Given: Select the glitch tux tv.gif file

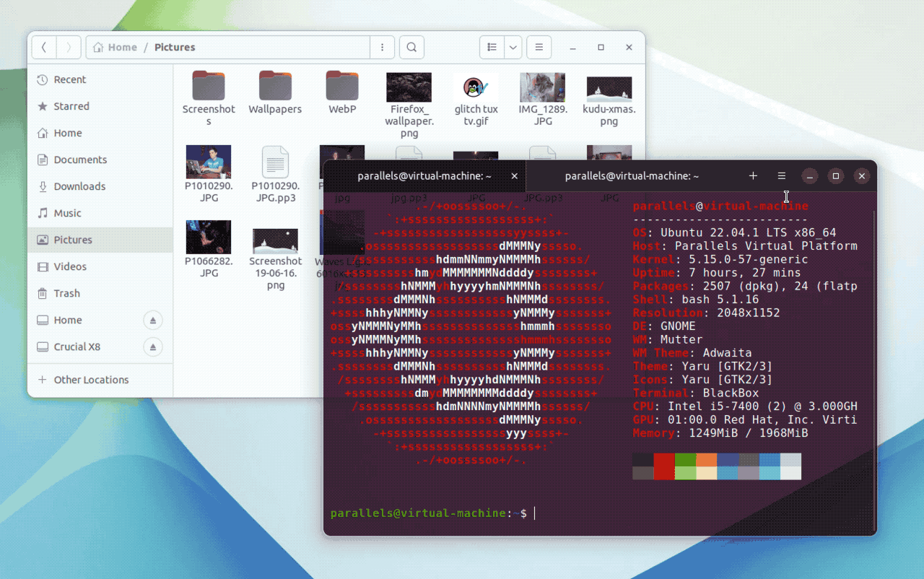Looking at the screenshot, I should pos(476,87).
